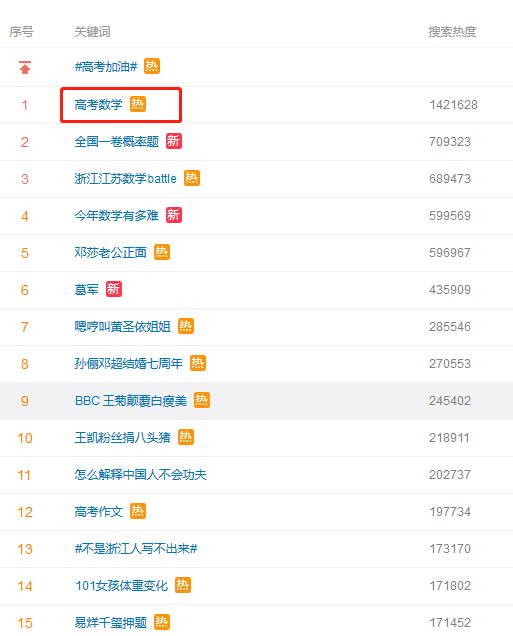This screenshot has width=513, height=636.
Task: Open the #不是浙江人写不出来# hashtag
Action: pyautogui.click(x=136, y=549)
